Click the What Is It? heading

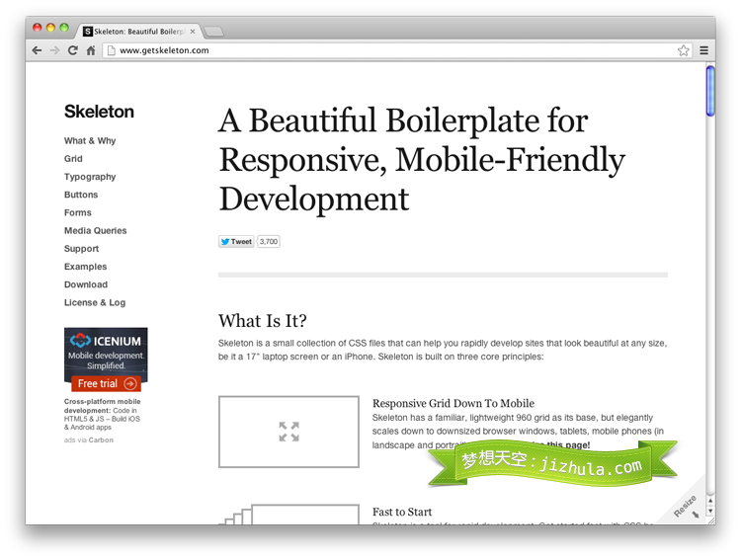tap(262, 321)
